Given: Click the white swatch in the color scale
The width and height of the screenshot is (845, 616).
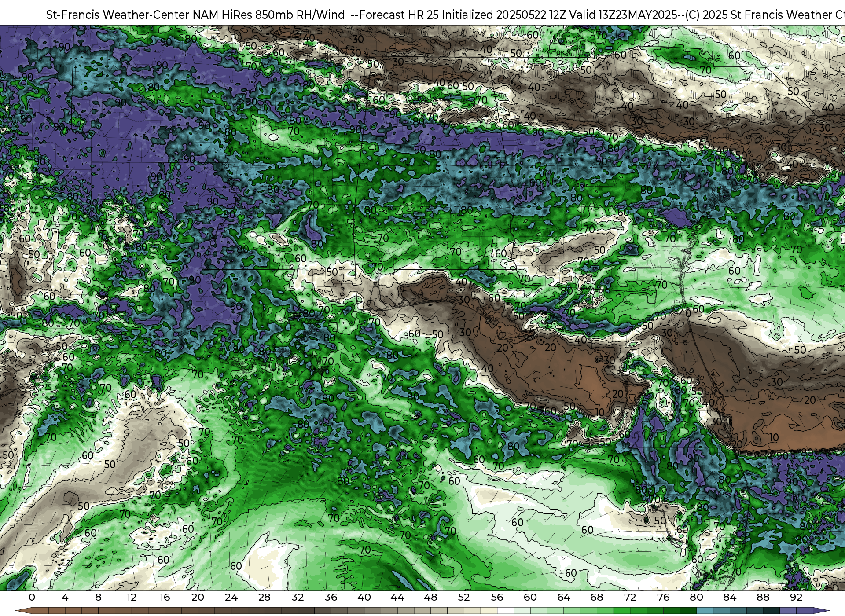Looking at the screenshot, I should (x=505, y=611).
